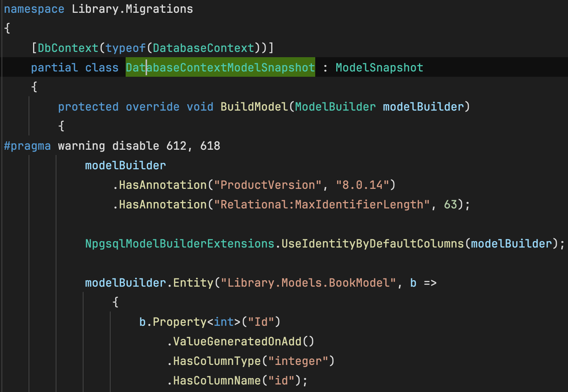Screen dimensions: 568x392
Task: Click the "integer" string in HasColumnType
Action: coord(298,361)
